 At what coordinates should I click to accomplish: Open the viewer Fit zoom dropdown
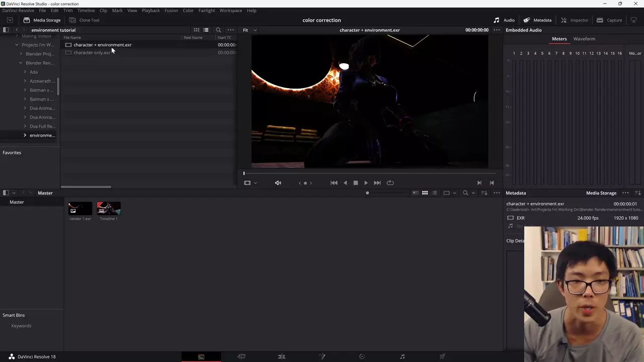click(250, 30)
